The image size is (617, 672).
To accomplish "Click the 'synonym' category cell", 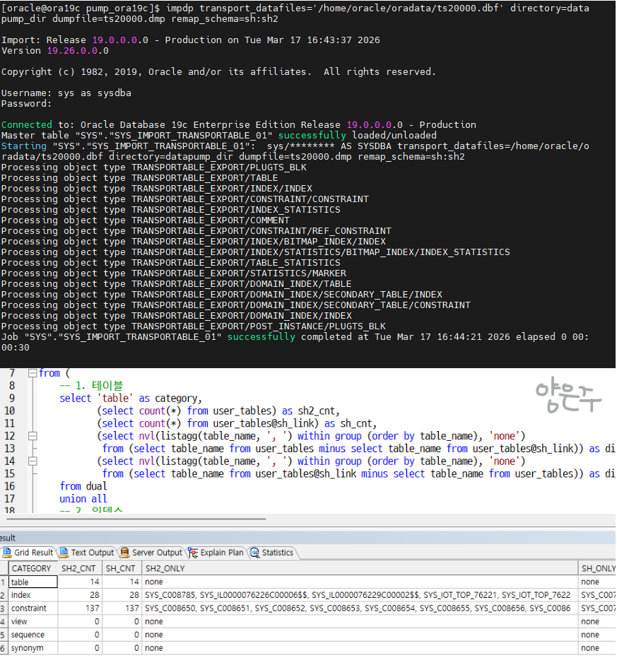I will pyautogui.click(x=33, y=648).
